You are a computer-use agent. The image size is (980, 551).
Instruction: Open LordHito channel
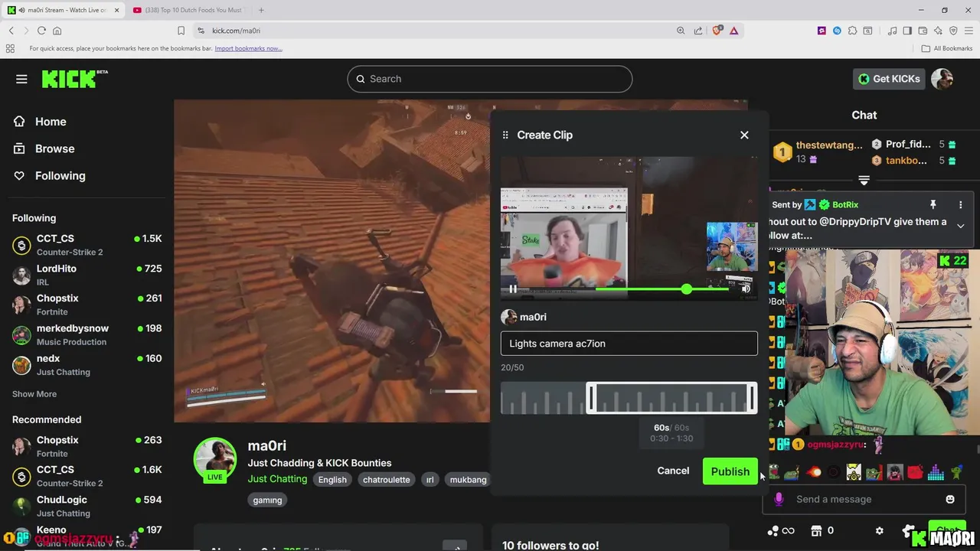click(87, 275)
